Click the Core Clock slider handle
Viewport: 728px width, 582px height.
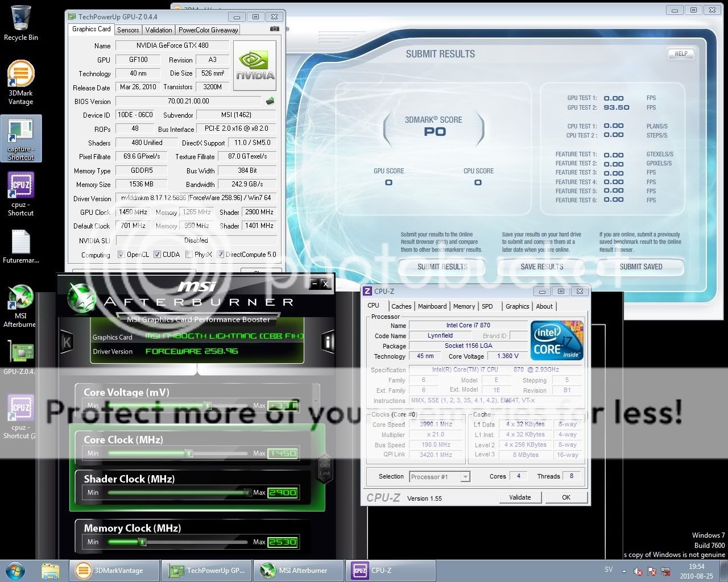coord(189,453)
